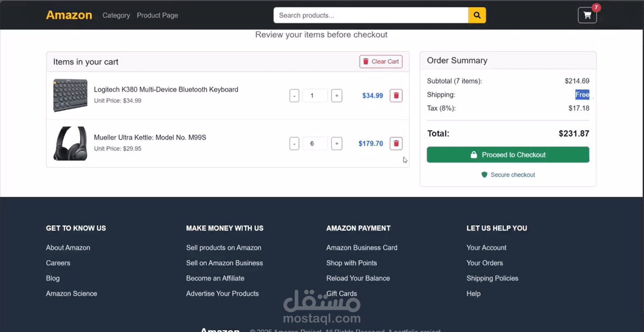Open the Amazon Science footer link
Viewport: 644px width, 332px height.
coord(71,293)
